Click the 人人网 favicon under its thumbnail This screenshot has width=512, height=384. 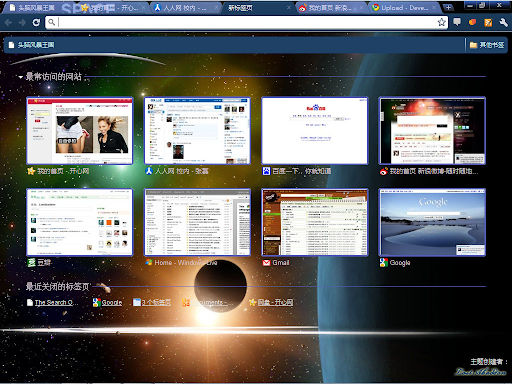pyautogui.click(x=149, y=171)
